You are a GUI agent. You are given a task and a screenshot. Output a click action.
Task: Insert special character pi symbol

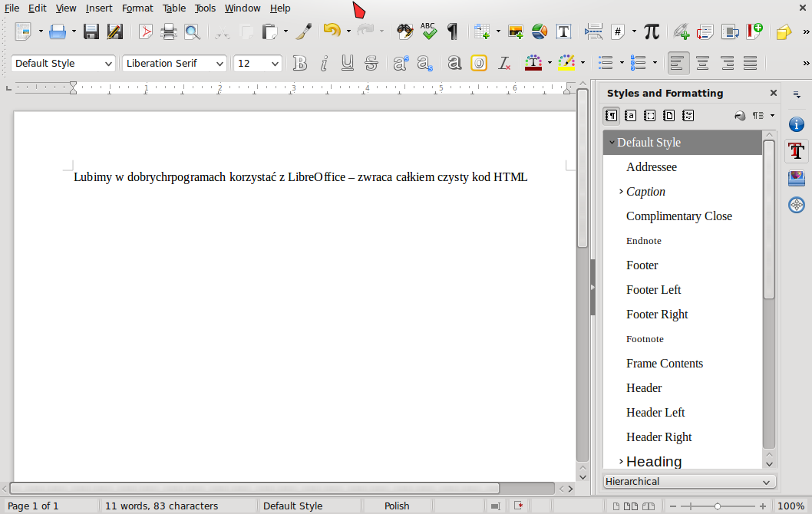coord(652,31)
